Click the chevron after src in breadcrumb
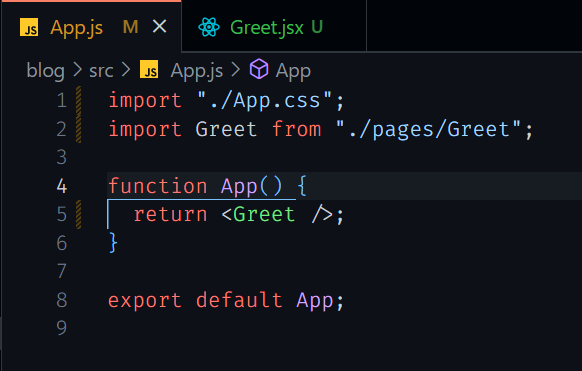 [x=126, y=70]
